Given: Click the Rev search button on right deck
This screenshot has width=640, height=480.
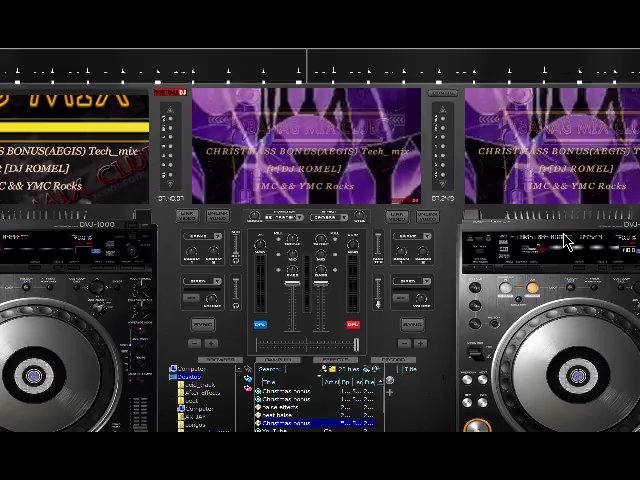Looking at the screenshot, I should [467, 402].
